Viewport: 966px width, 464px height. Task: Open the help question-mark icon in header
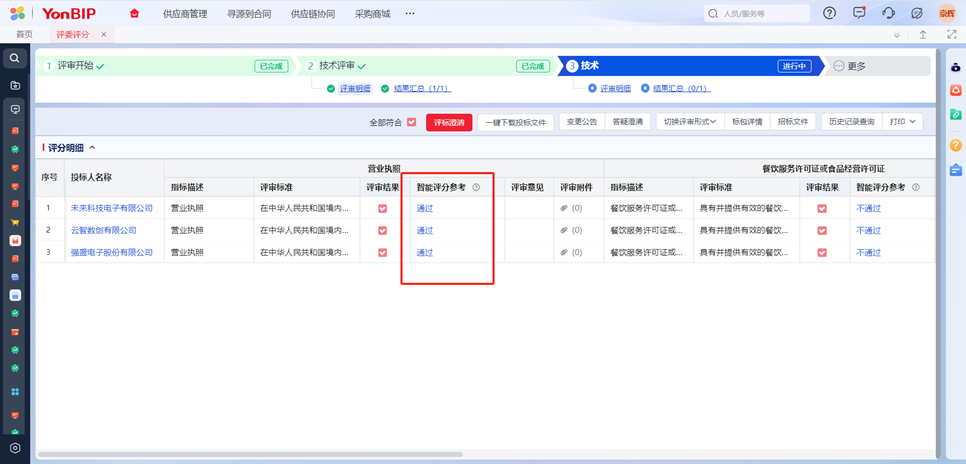[x=830, y=13]
